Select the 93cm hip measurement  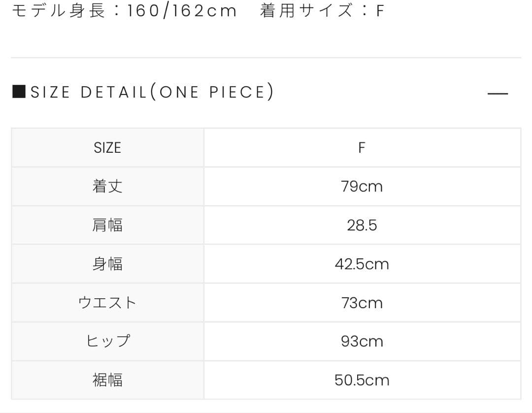(x=362, y=341)
